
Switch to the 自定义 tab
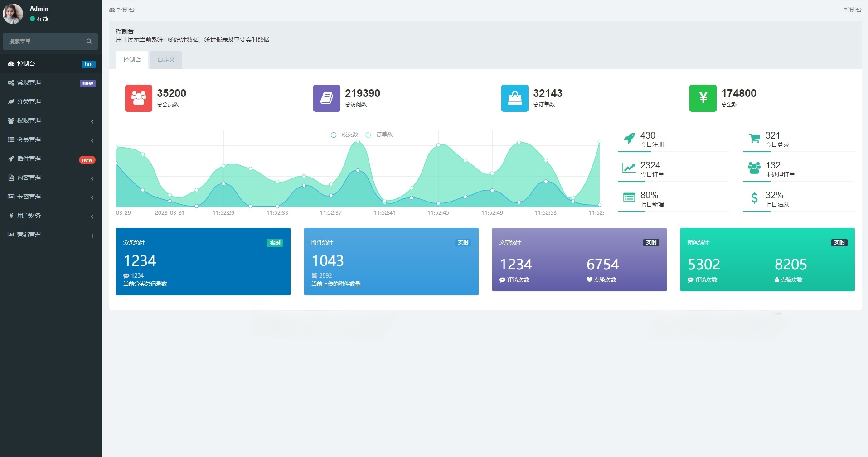(x=166, y=60)
